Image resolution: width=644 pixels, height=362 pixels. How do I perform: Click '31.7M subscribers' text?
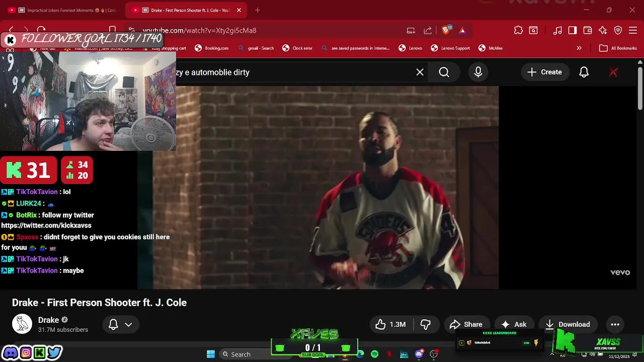point(63,330)
